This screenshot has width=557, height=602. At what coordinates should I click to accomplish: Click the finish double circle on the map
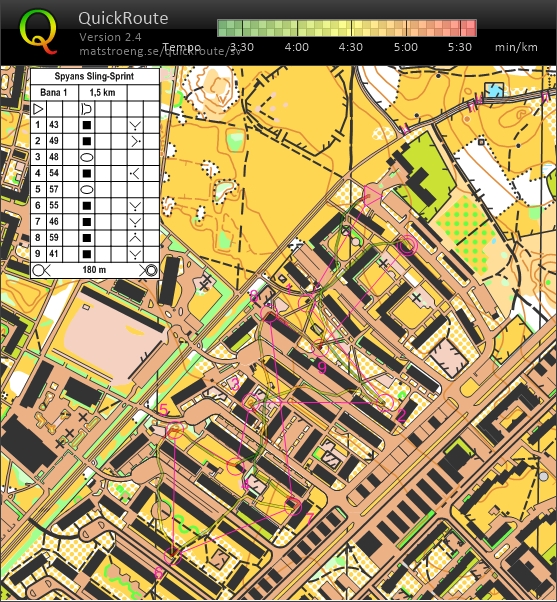[407, 246]
